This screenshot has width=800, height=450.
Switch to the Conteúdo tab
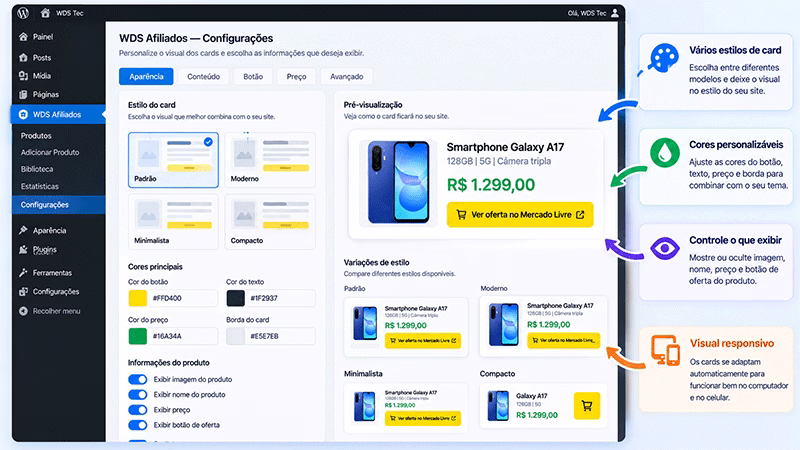click(204, 77)
